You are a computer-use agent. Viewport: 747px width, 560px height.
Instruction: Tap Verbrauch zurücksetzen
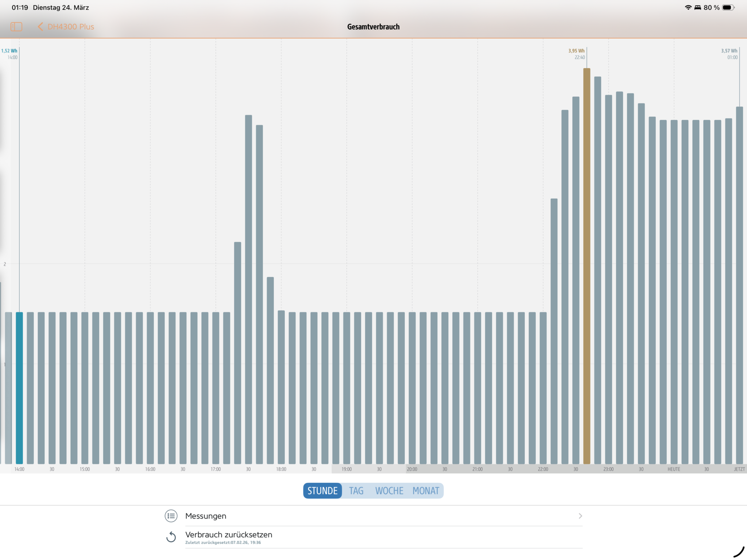click(229, 535)
